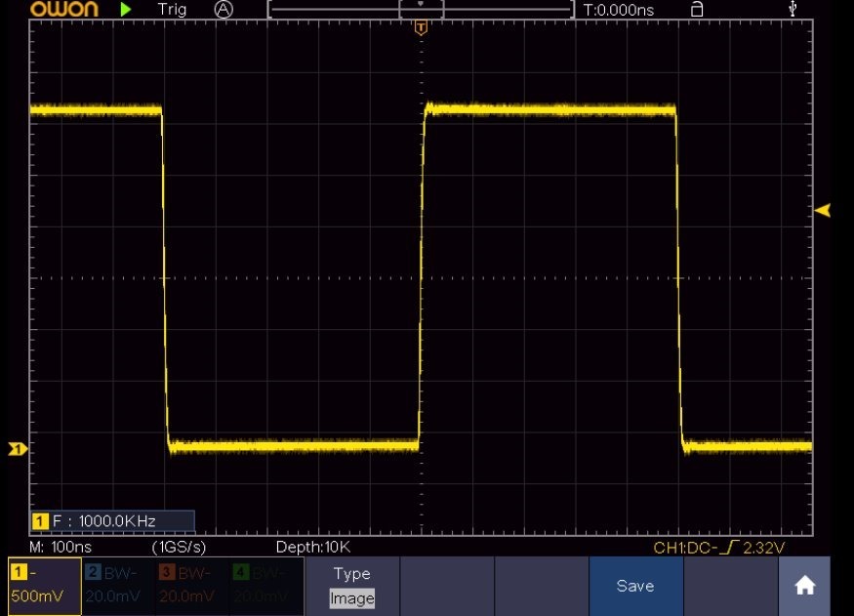This screenshot has height=616, width=854.
Task: Click the horizontal waveform position bar
Action: pos(421,10)
